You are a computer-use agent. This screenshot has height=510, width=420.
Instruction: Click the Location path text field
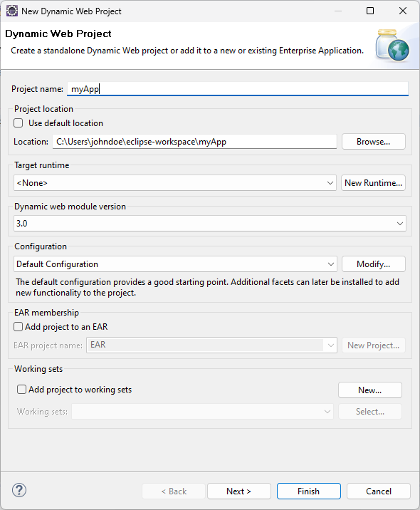[195, 142]
